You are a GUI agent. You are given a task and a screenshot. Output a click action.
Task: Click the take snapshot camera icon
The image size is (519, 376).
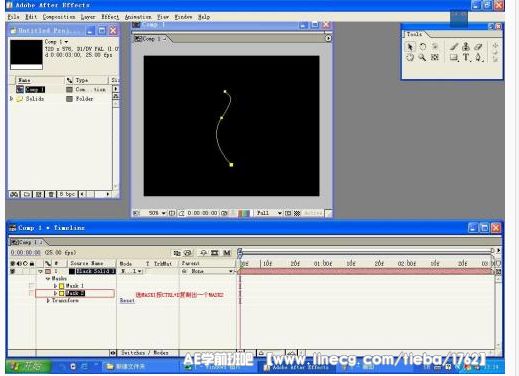pos(224,213)
